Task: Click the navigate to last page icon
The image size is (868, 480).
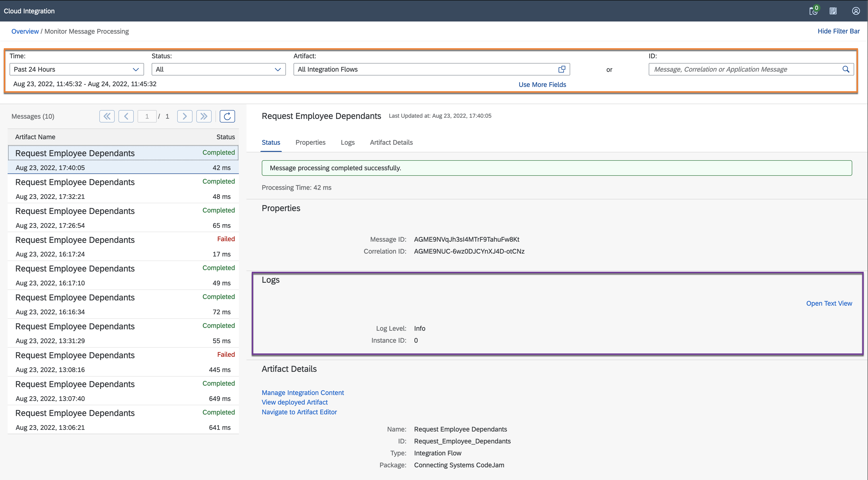Action: (204, 116)
